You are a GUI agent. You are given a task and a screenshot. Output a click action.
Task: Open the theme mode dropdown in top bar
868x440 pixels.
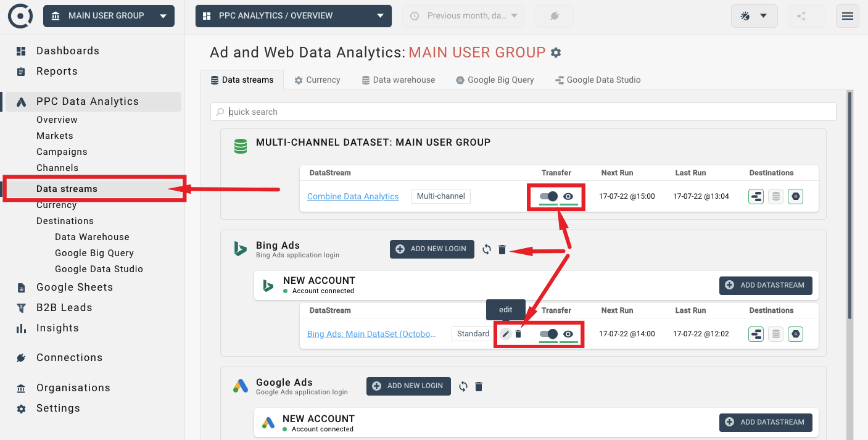click(754, 16)
